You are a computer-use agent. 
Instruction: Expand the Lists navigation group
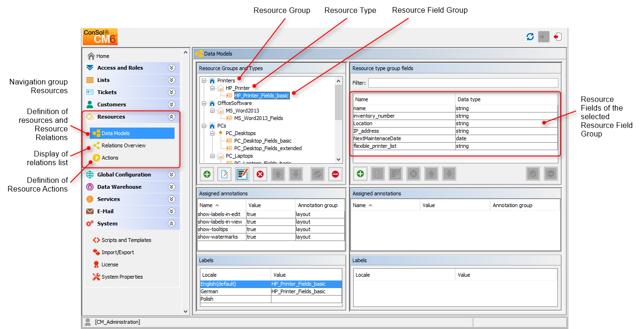[x=172, y=80]
